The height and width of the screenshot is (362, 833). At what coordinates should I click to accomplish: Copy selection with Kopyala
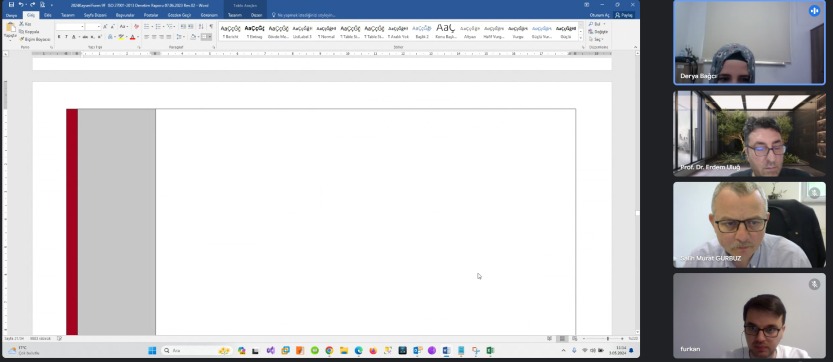point(30,31)
